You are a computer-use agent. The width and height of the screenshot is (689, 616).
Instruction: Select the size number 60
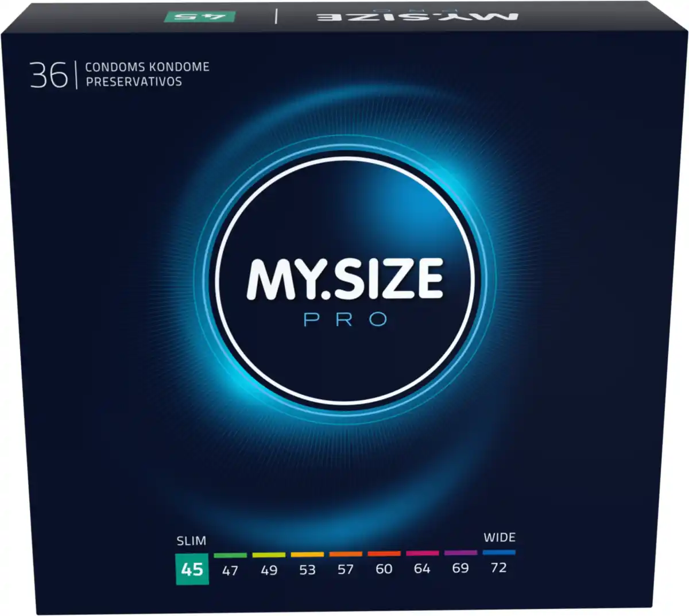tap(384, 569)
